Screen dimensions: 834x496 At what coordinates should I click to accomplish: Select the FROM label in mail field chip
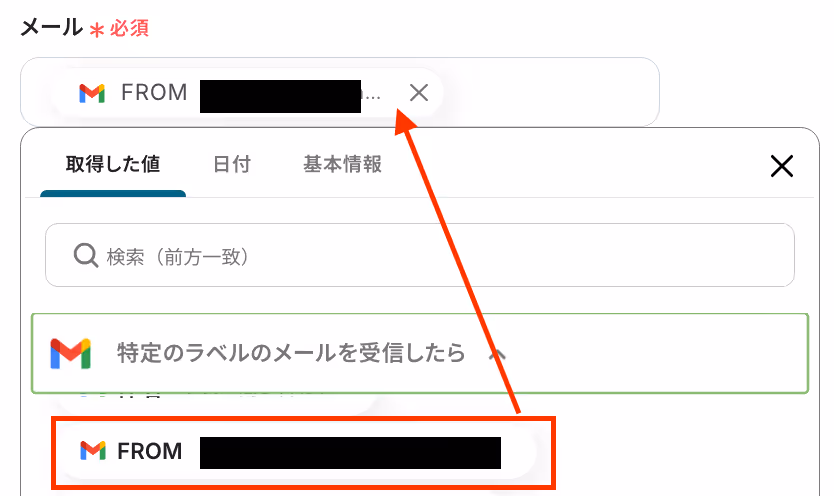(x=154, y=93)
